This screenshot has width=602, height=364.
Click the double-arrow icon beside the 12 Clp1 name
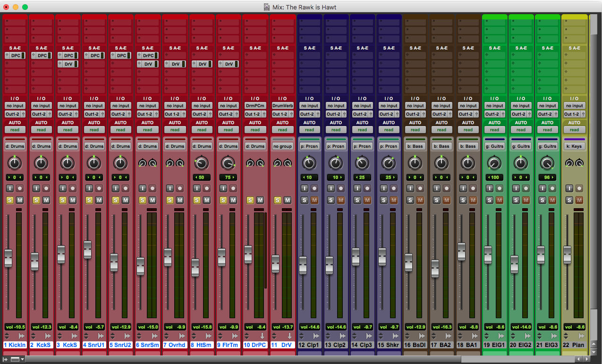(317, 336)
